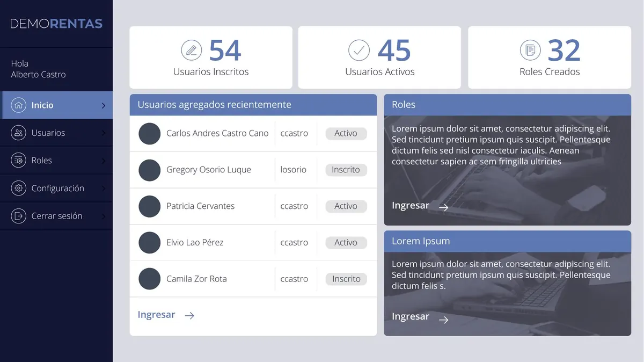This screenshot has width=644, height=362.
Task: Expand the Inicio chevron
Action: click(x=104, y=106)
